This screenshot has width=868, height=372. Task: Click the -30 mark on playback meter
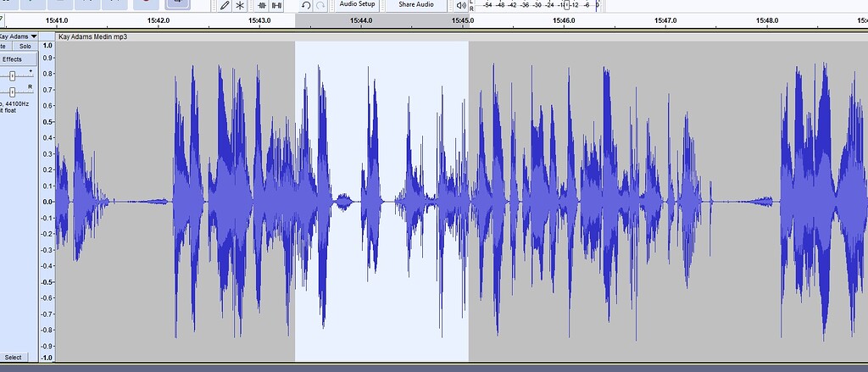click(x=537, y=5)
